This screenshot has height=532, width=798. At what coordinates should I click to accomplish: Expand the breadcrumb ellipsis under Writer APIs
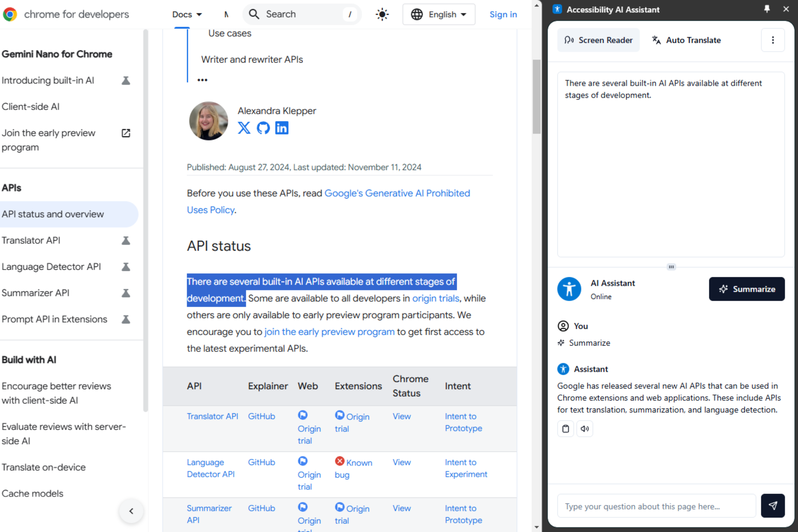click(x=202, y=80)
